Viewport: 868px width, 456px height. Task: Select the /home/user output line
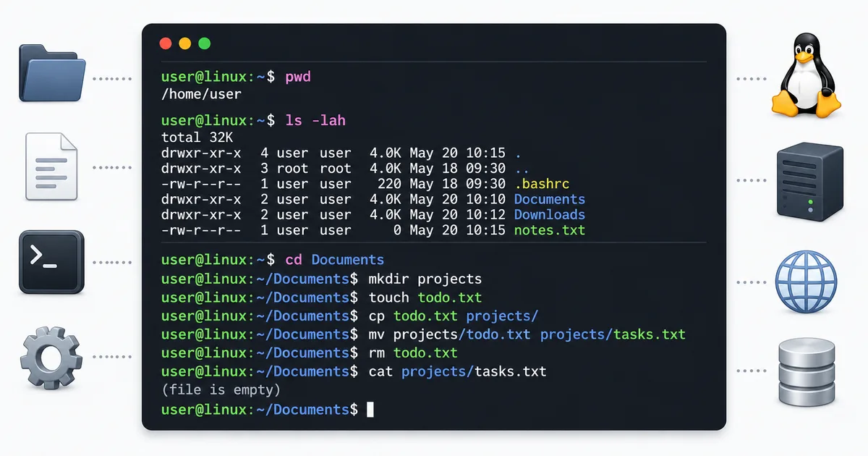pyautogui.click(x=202, y=94)
